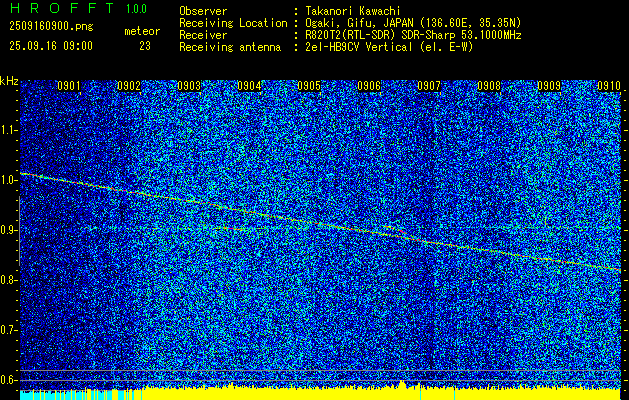Click the 0.6 kHz axis label

(x=8, y=380)
